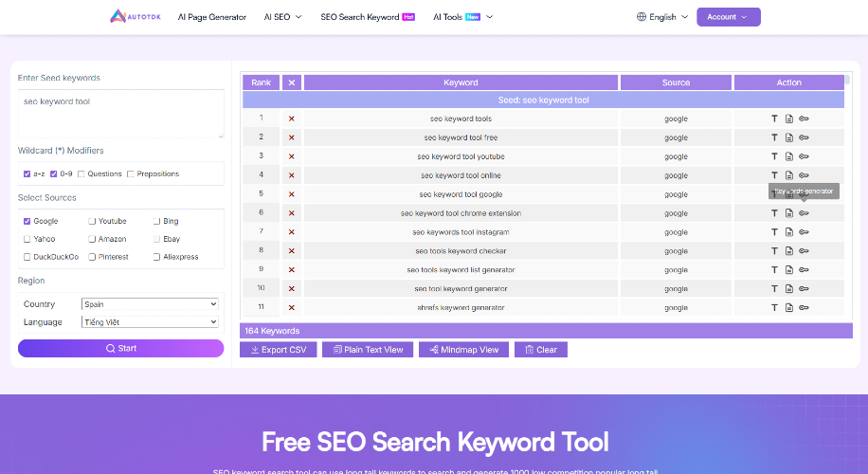Enable the Questions modifier checkbox

coord(81,173)
